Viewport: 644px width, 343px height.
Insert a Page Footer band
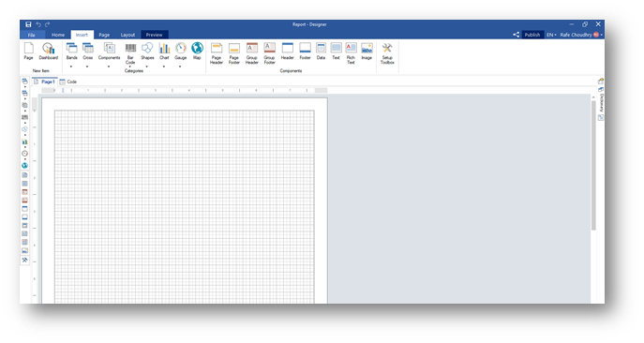tap(234, 53)
